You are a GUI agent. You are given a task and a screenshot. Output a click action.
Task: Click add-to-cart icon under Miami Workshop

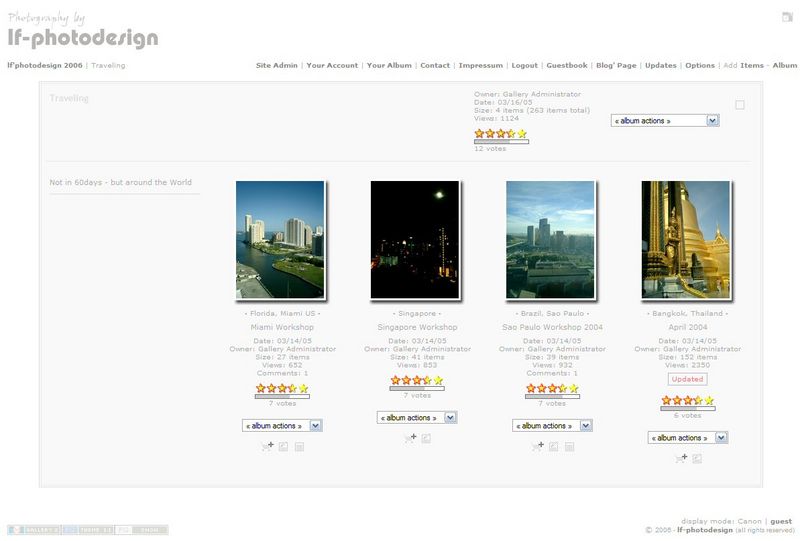pos(268,446)
